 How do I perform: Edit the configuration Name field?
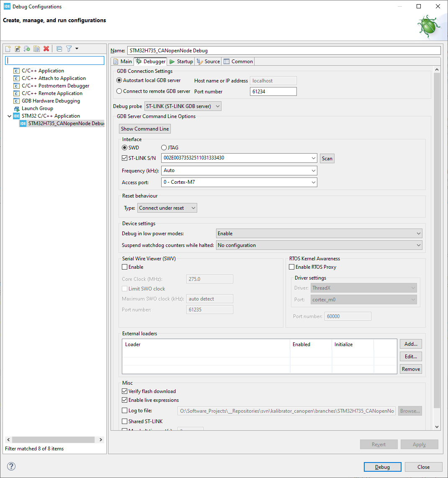pos(251,50)
